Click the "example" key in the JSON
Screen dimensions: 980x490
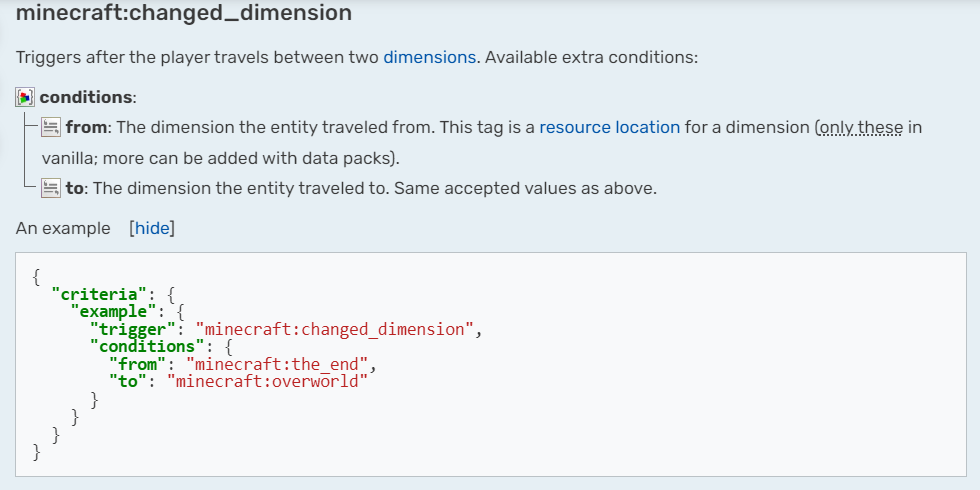coord(109,311)
